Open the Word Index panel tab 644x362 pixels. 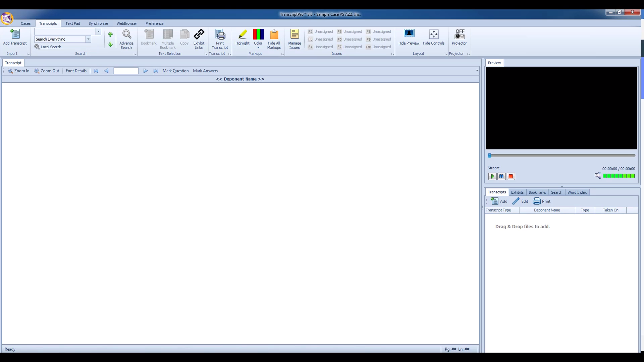577,192
